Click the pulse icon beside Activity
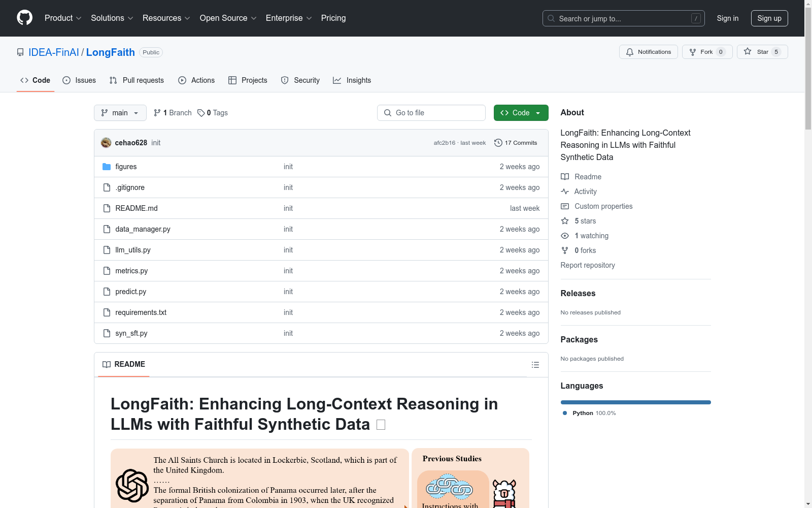Screen dimensions: 812x508 (565, 192)
